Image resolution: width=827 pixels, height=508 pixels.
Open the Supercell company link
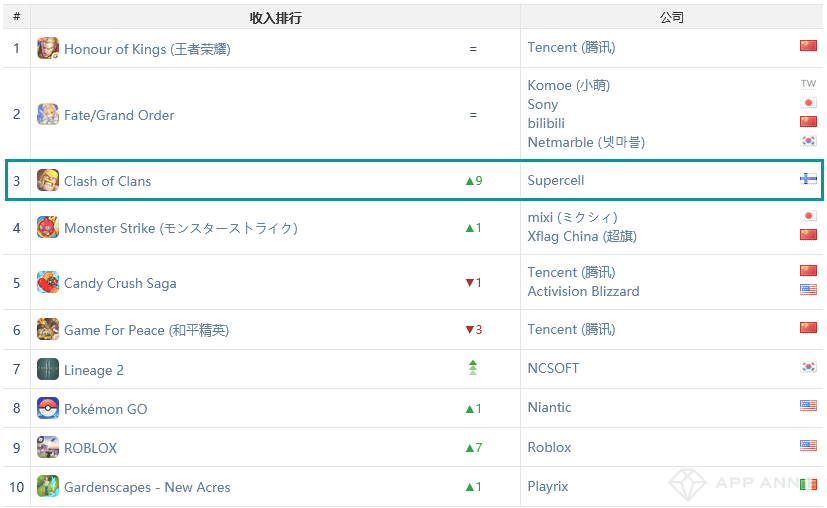(x=555, y=181)
